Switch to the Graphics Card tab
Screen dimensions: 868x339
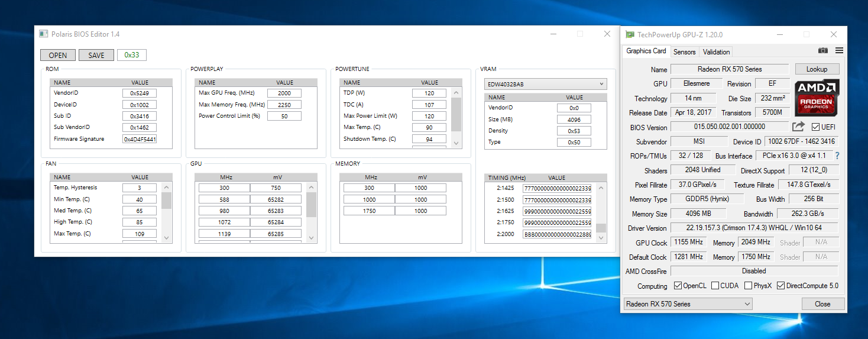click(x=646, y=51)
